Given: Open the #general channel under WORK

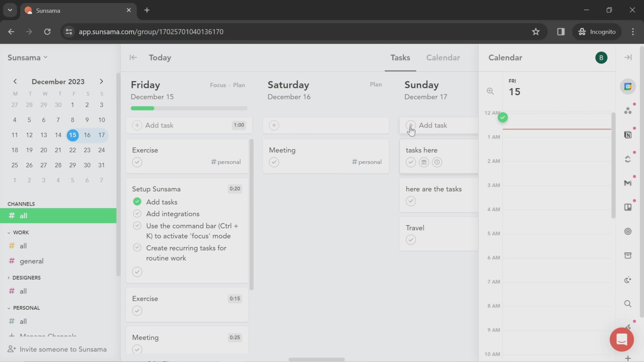Looking at the screenshot, I should [32, 261].
